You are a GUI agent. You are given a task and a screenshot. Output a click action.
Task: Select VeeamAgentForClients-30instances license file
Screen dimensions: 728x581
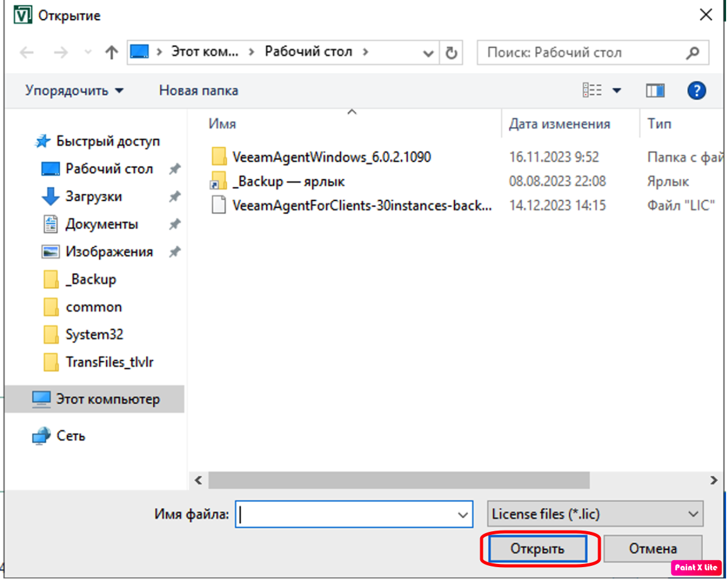pyautogui.click(x=362, y=205)
